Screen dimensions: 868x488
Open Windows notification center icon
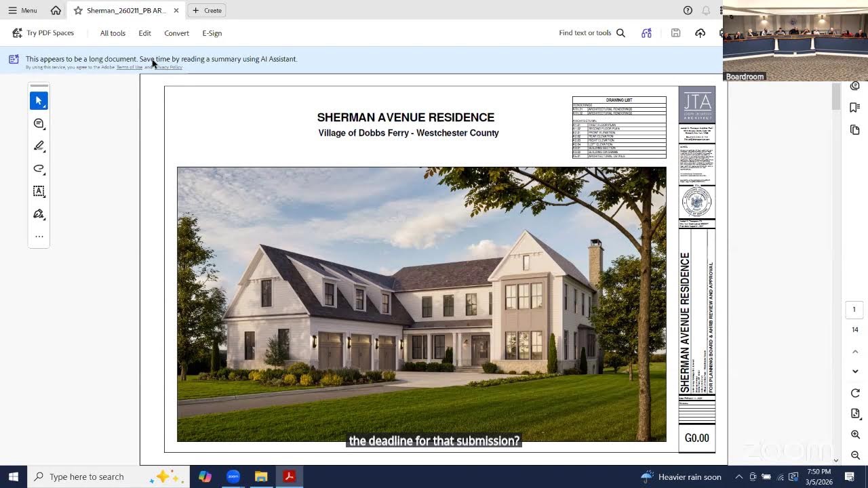pyautogui.click(x=850, y=476)
